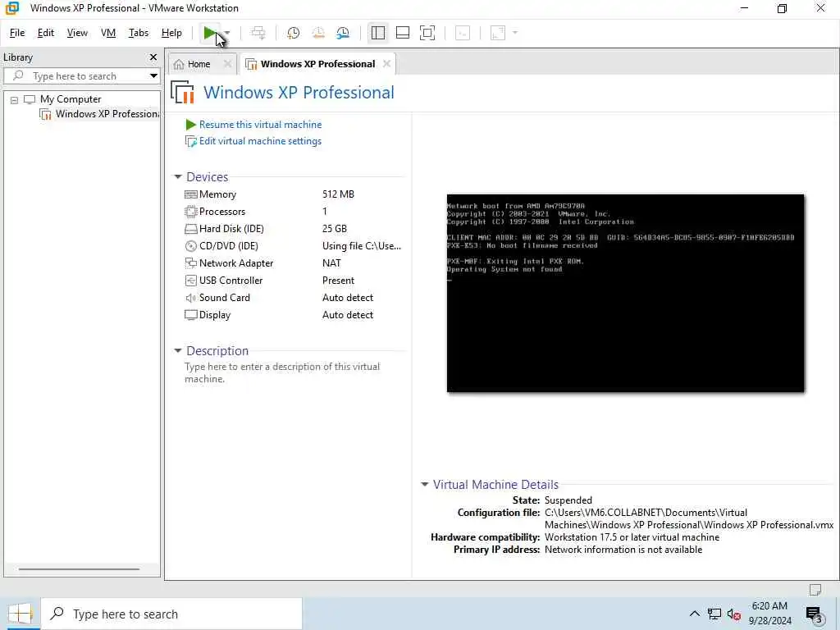Toggle the library sidebar view icon

(x=377, y=33)
